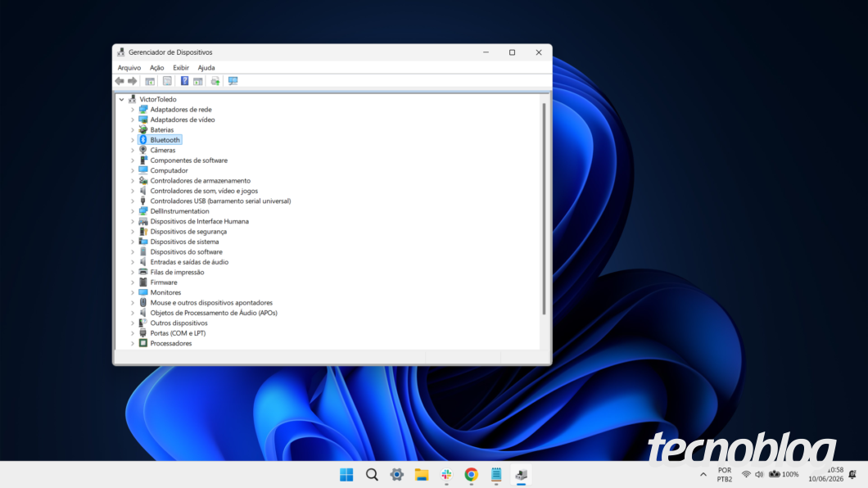Expand the Computador node
Screen dimensions: 868x488
tap(133, 170)
